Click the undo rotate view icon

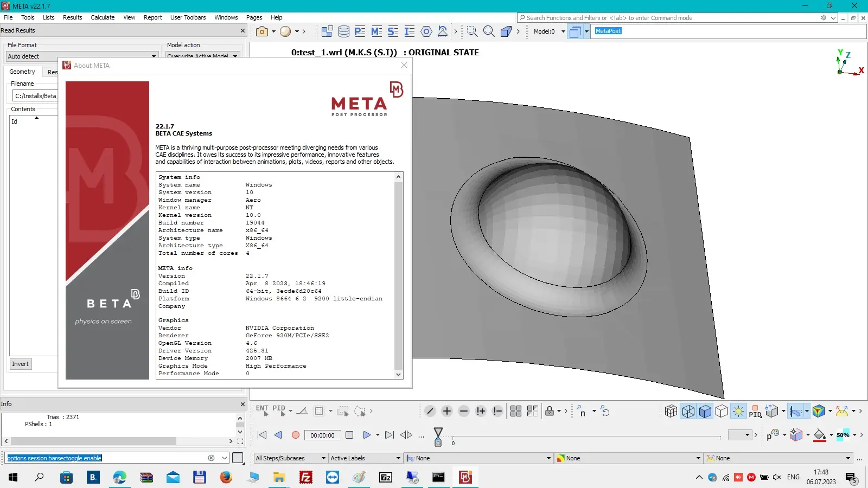click(605, 411)
